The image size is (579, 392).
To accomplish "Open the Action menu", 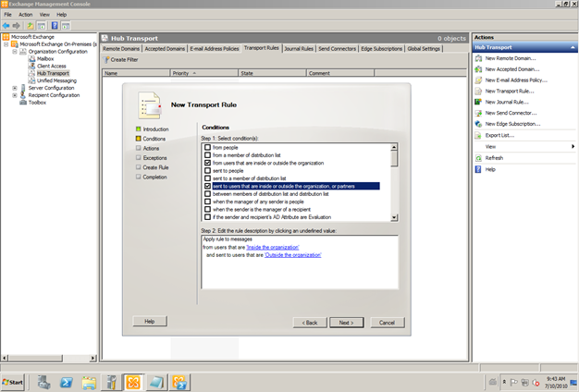I will [26, 15].
